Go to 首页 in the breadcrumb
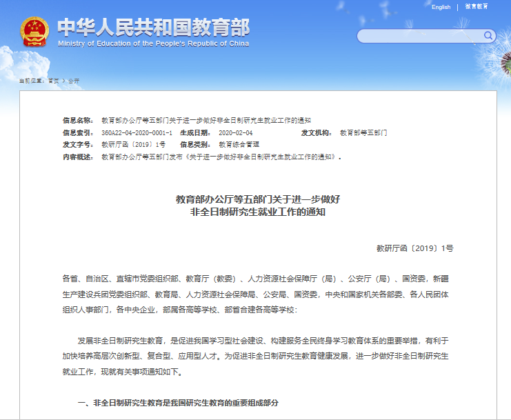Viewport: 511px width, 420px height. 54,81
